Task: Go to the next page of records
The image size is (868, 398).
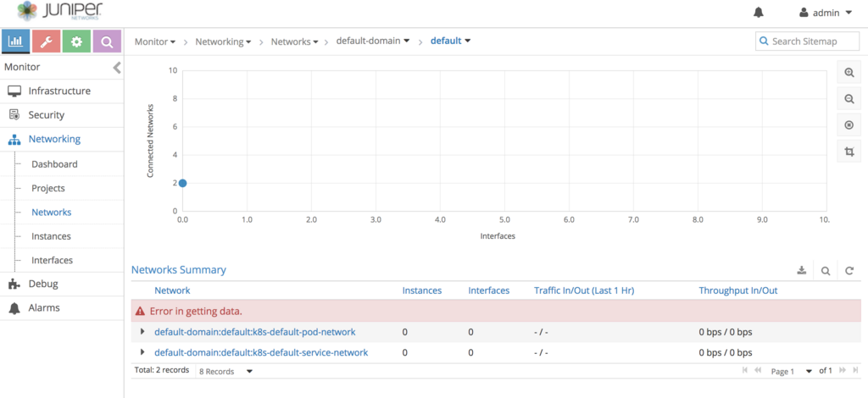Action: point(843,370)
